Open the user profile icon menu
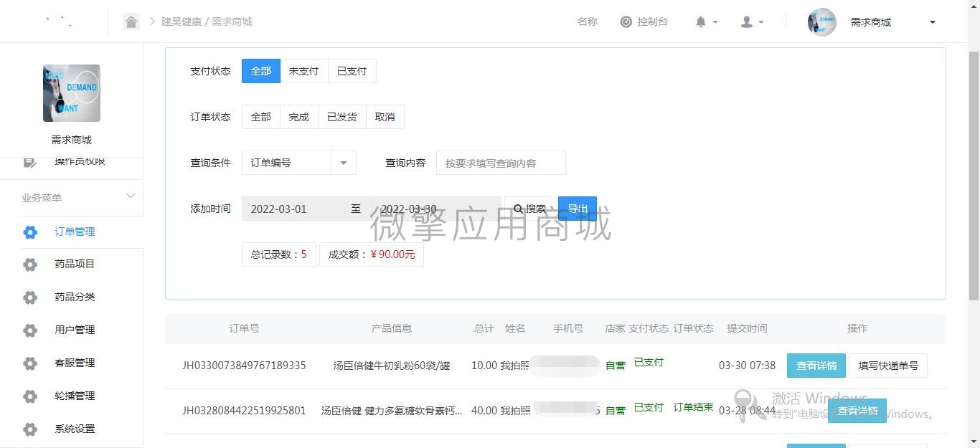The image size is (980, 448). pyautogui.click(x=752, y=22)
